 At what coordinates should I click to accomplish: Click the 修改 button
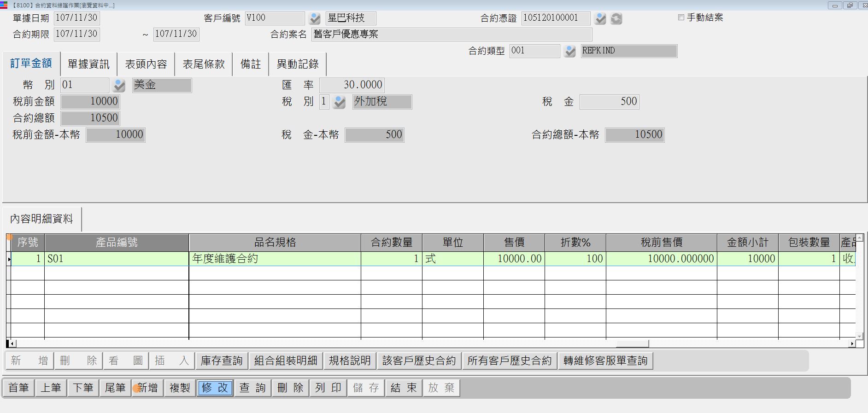pyautogui.click(x=215, y=388)
